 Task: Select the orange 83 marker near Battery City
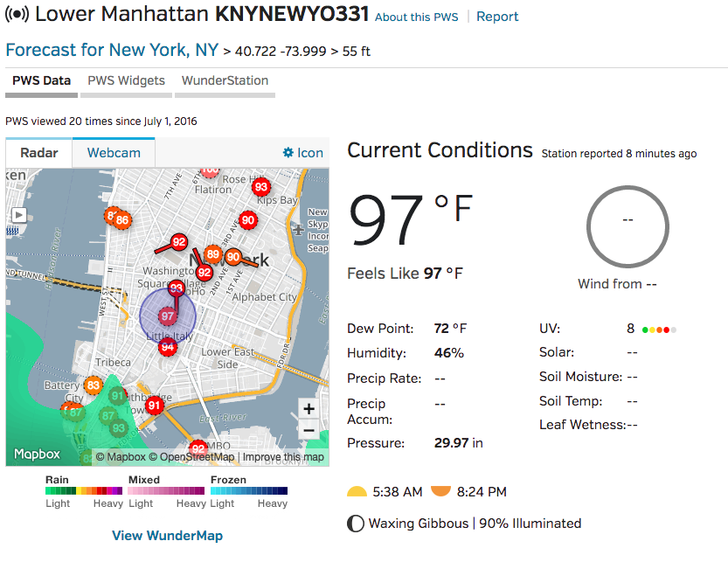pos(94,385)
